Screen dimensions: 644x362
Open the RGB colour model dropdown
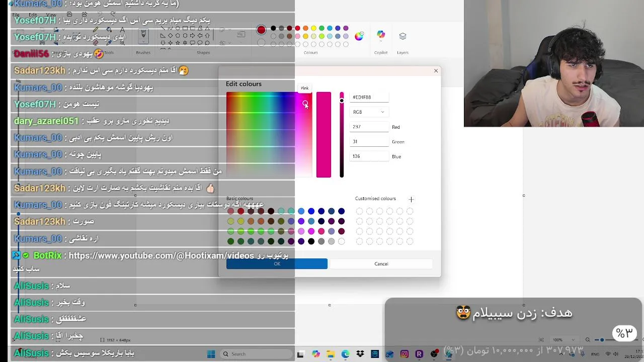[369, 112]
